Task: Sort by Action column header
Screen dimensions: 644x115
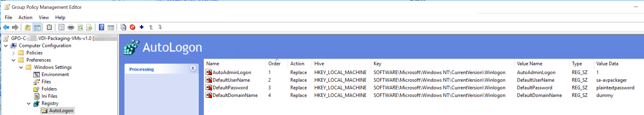Action: [300, 64]
